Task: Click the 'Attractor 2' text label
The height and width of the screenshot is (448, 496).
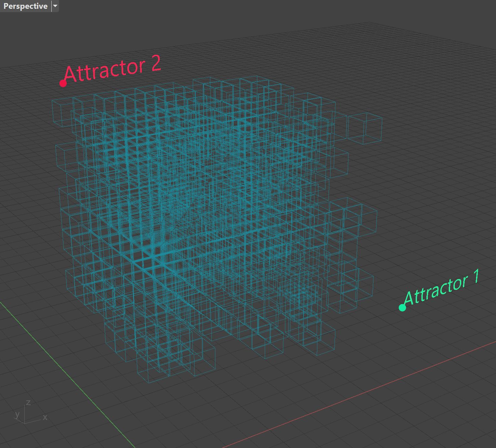Action: (112, 69)
